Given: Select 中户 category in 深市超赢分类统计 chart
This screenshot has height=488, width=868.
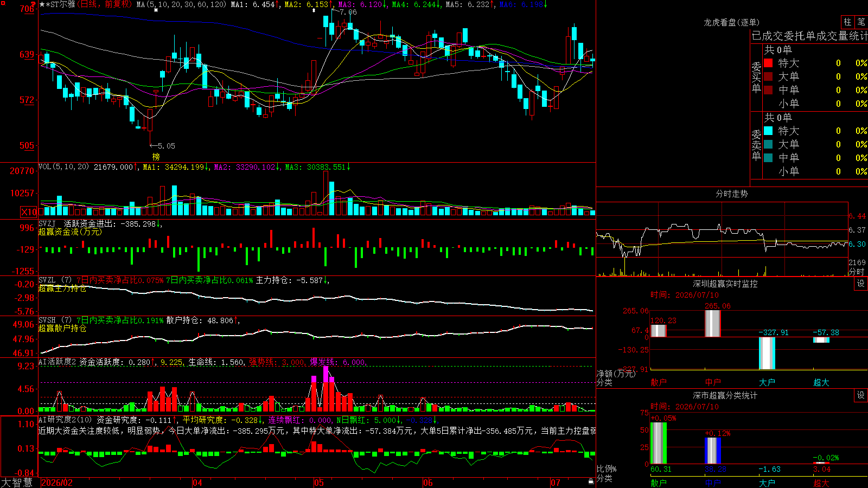Looking at the screenshot, I should click(x=713, y=483).
